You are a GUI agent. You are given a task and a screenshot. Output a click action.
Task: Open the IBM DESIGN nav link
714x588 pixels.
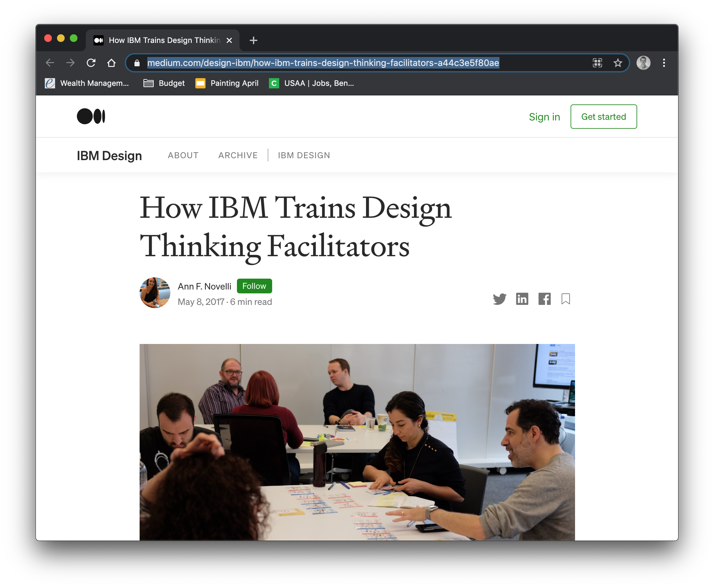(304, 155)
